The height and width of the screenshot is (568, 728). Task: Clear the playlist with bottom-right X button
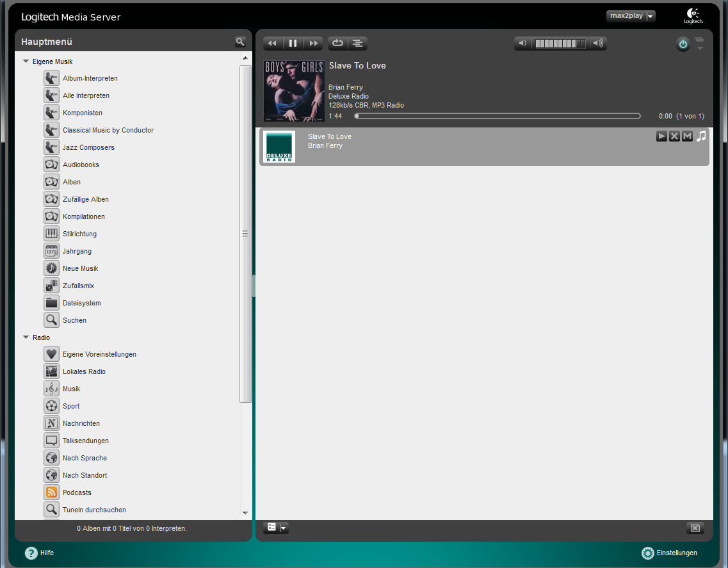[x=695, y=528]
